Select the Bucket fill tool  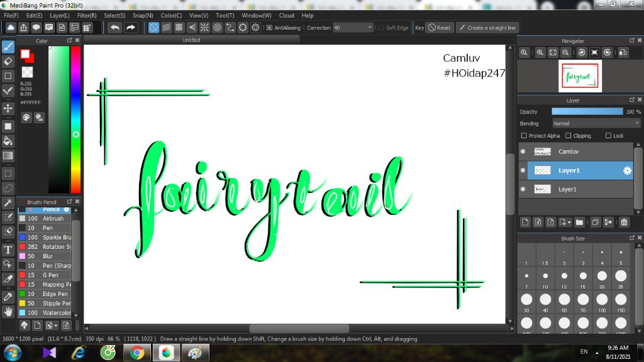8,141
